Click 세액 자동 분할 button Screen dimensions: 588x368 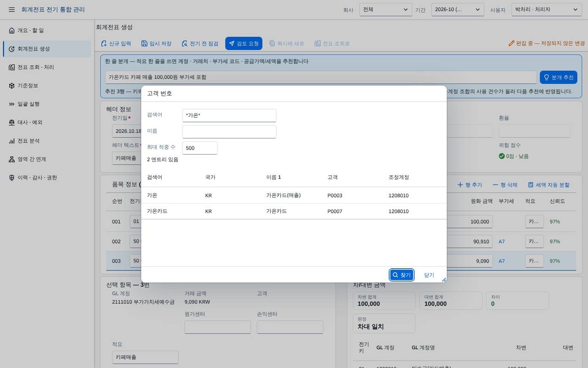pyautogui.click(x=548, y=185)
